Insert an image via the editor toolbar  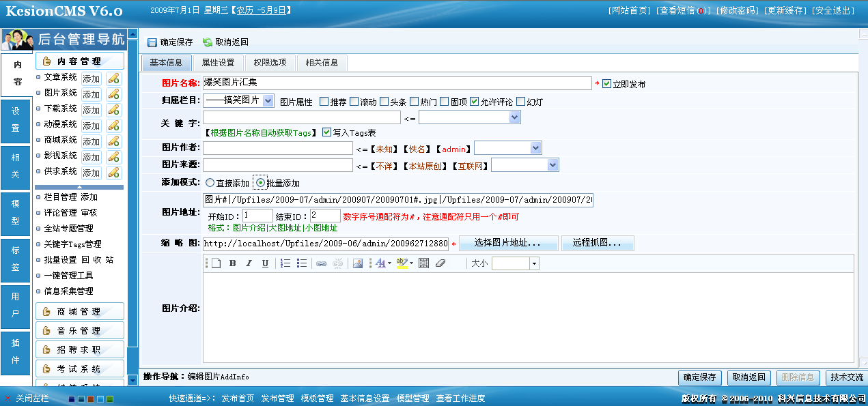[x=357, y=263]
